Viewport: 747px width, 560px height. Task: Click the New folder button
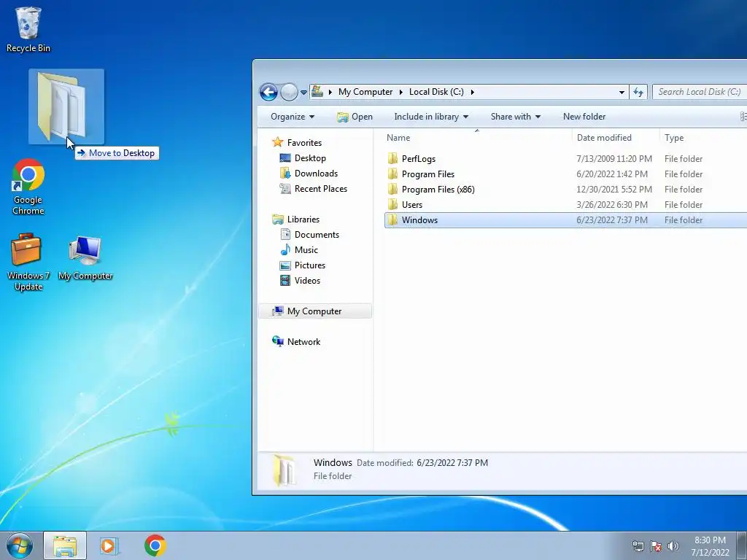(584, 117)
